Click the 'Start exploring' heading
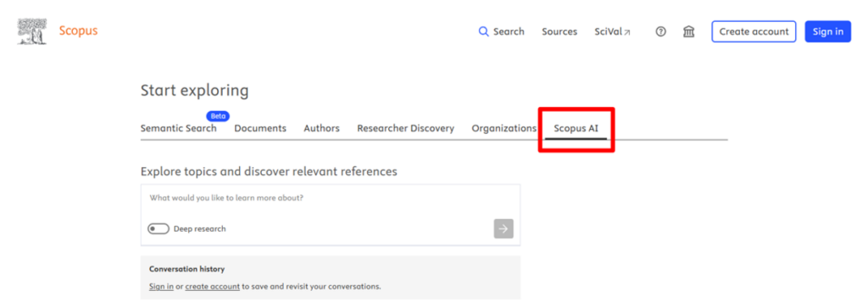Viewport: 868px width, 308px height. tap(194, 91)
